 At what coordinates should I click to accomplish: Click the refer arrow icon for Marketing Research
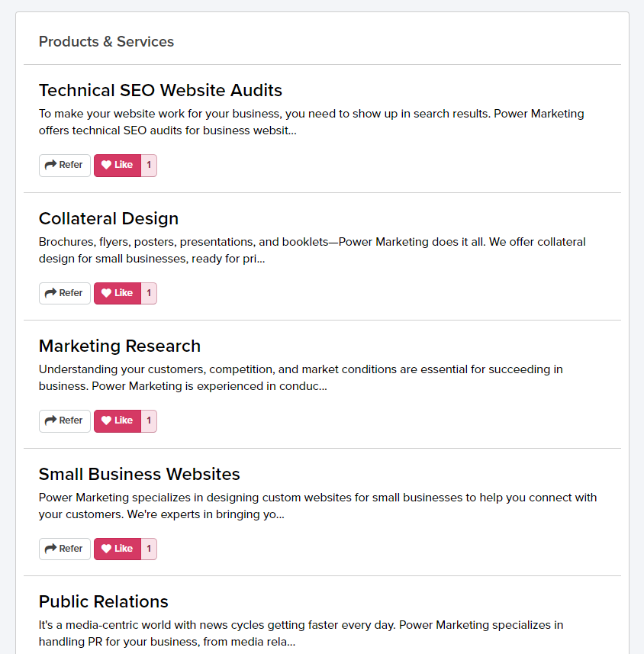(52, 420)
